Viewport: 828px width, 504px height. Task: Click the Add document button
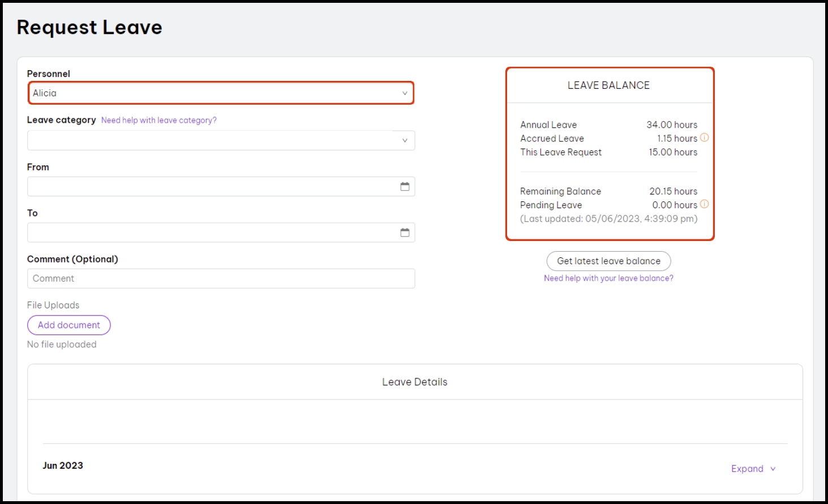tap(68, 325)
